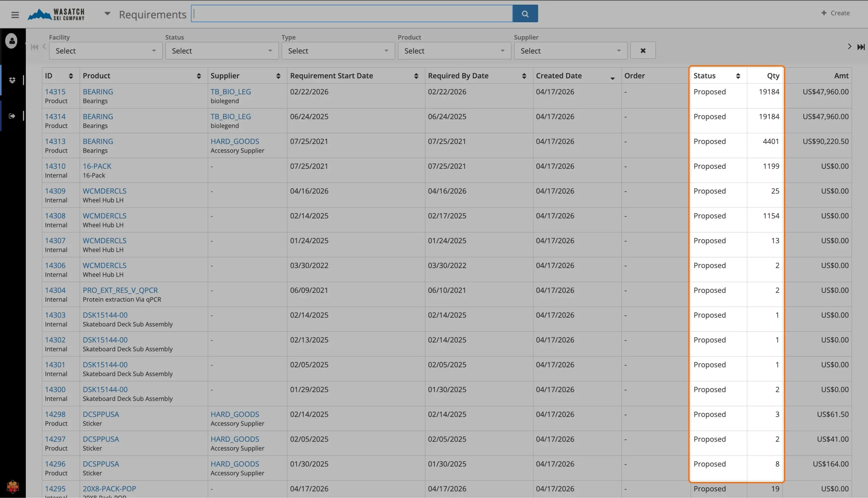This screenshot has height=498, width=868.
Task: Click the colorful flower icon at sidebar bottom
Action: [x=13, y=487]
